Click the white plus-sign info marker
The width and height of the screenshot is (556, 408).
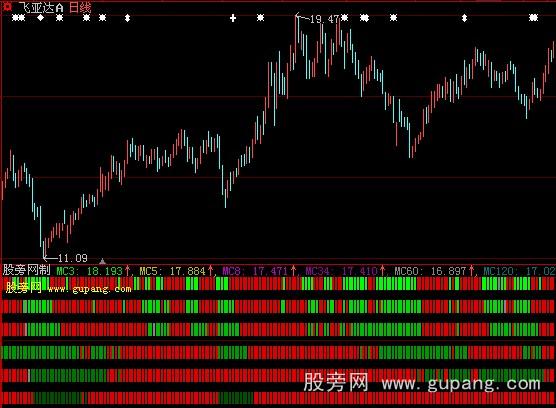pos(233,18)
